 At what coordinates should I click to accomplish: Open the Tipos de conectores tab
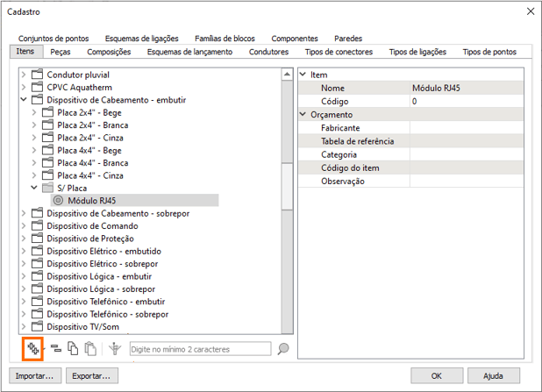[x=338, y=53]
